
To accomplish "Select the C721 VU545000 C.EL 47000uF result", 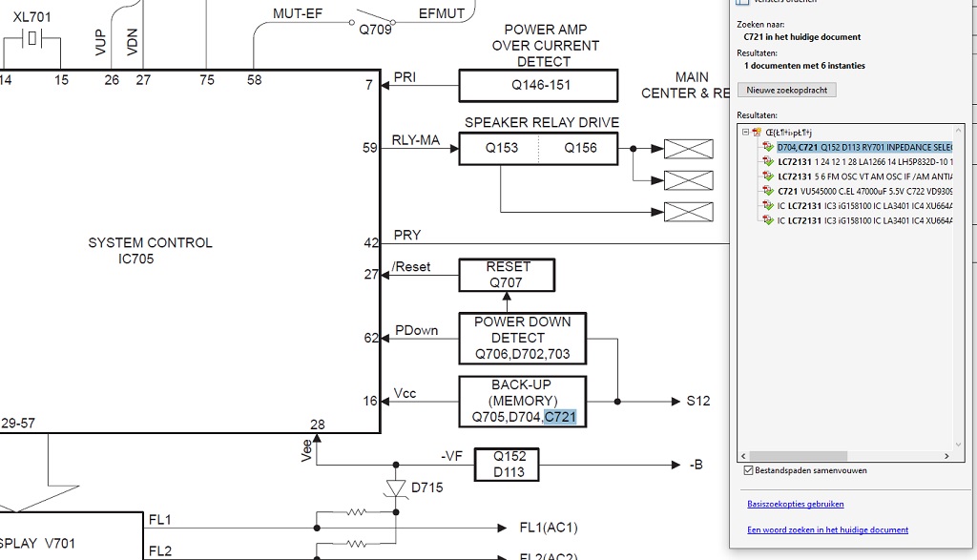I will 864,191.
